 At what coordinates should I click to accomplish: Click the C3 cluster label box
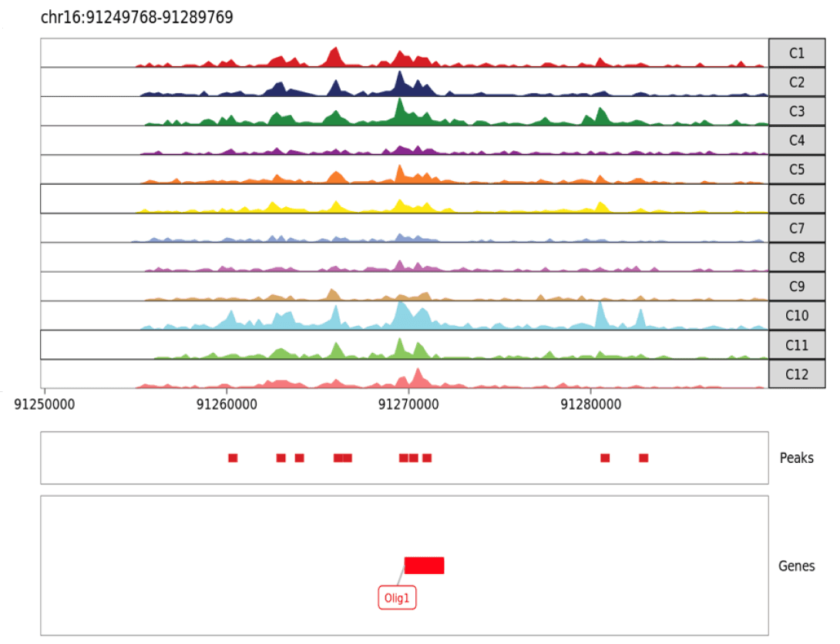(x=797, y=112)
